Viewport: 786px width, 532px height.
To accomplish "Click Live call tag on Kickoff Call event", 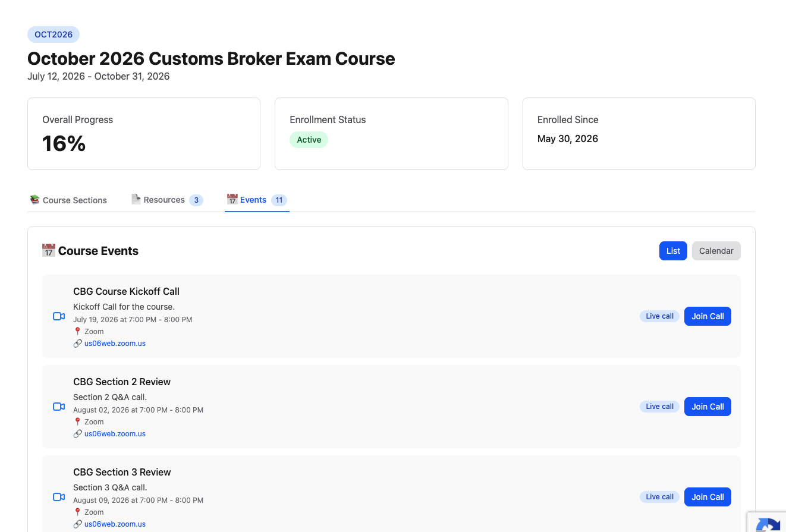I will (659, 316).
